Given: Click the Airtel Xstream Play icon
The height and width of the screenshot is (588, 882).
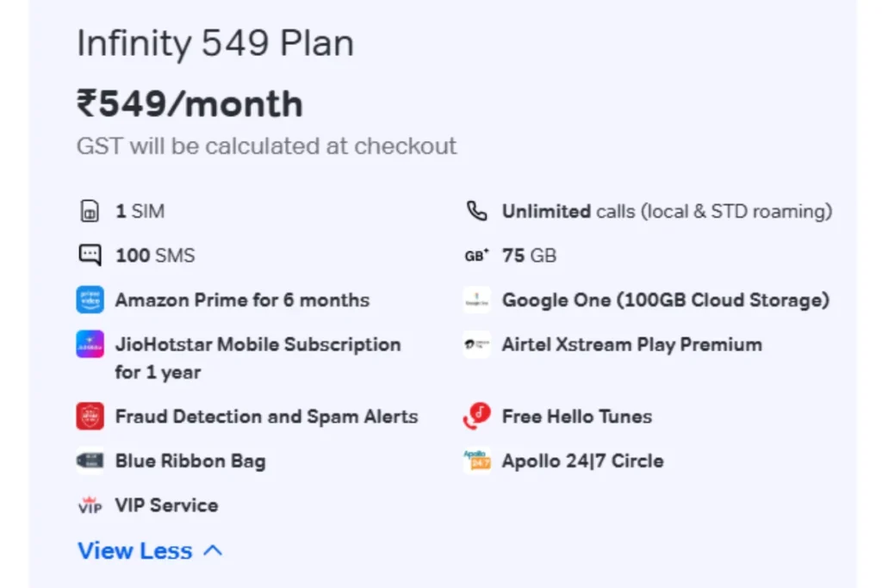Looking at the screenshot, I should pyautogui.click(x=476, y=344).
